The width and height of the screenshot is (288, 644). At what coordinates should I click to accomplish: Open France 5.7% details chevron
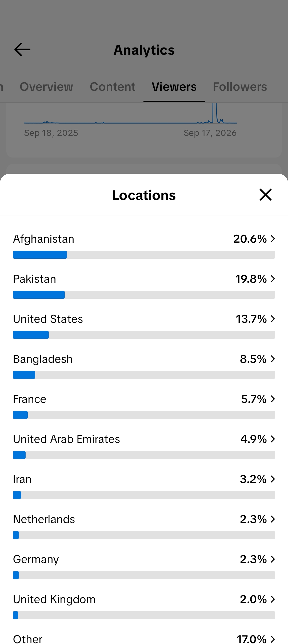[x=273, y=399]
